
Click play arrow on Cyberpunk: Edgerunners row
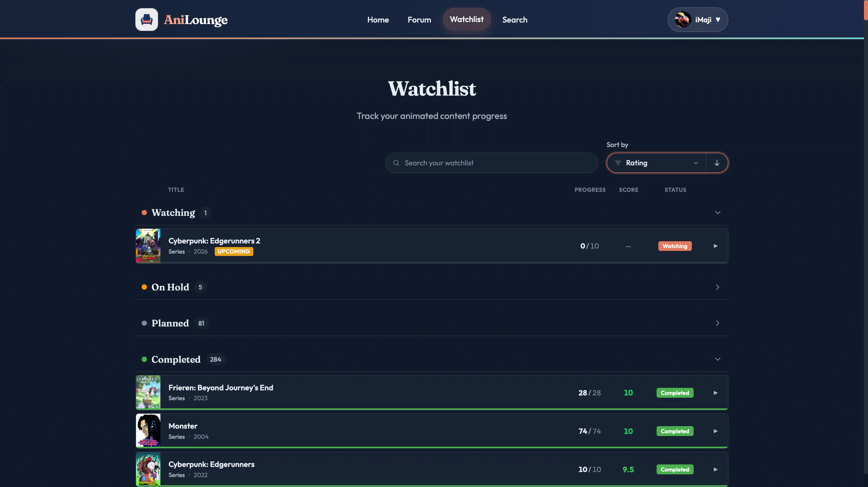click(x=715, y=469)
